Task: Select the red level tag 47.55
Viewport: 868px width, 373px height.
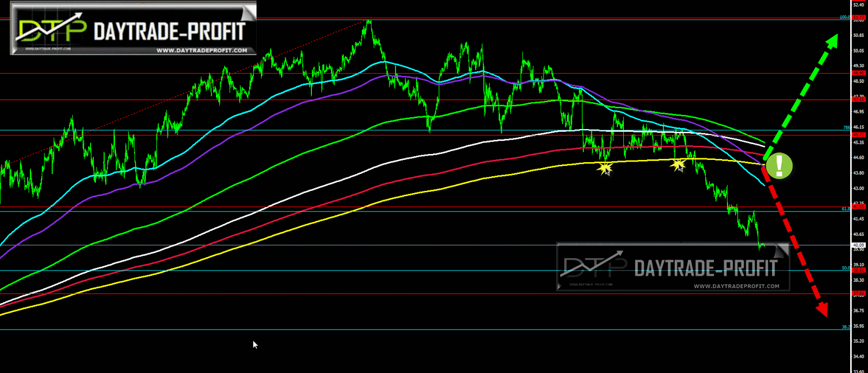Action: pos(859,100)
